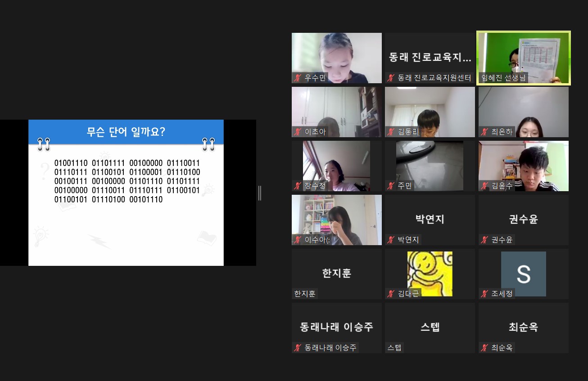Click 김대근's yellow cartoon profile picture

[430, 274]
